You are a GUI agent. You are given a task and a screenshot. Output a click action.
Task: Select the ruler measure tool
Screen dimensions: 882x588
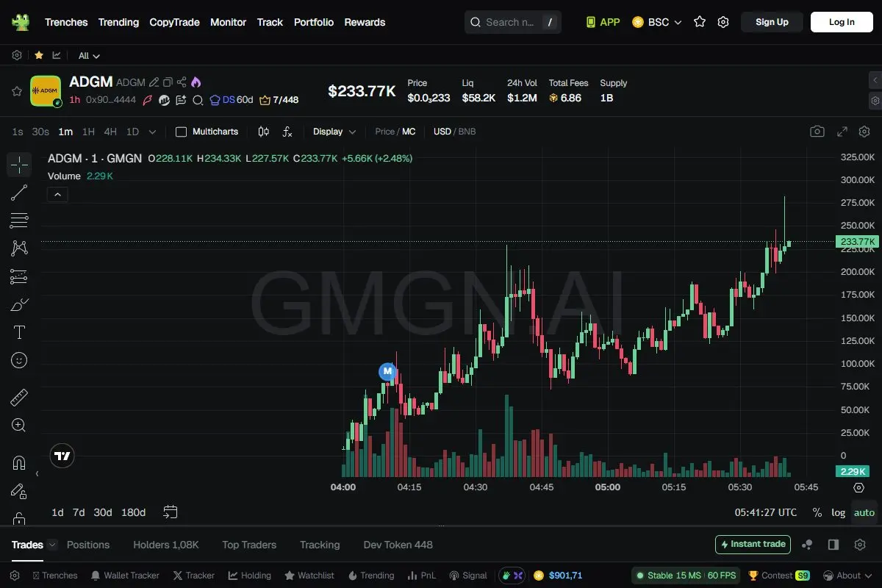pos(19,398)
